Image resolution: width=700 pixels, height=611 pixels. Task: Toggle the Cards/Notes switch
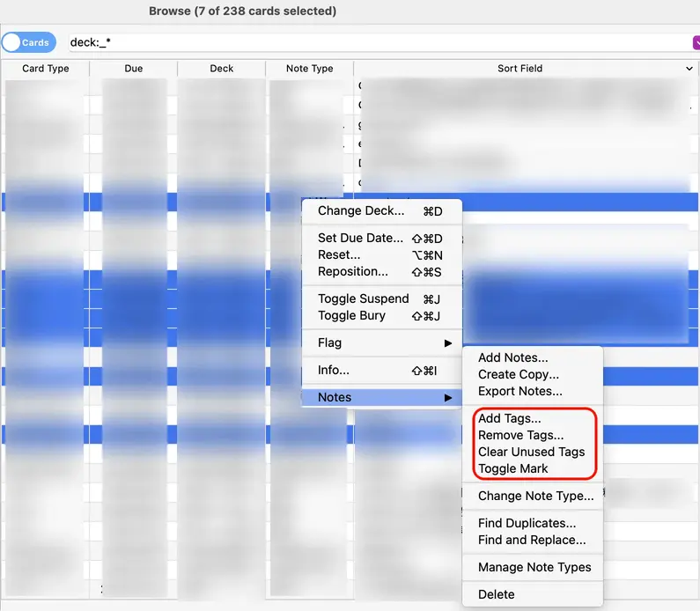click(28, 42)
